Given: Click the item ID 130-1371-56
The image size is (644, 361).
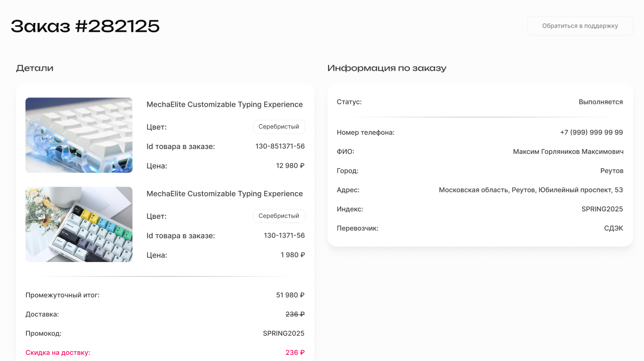Looking at the screenshot, I should pyautogui.click(x=284, y=236).
